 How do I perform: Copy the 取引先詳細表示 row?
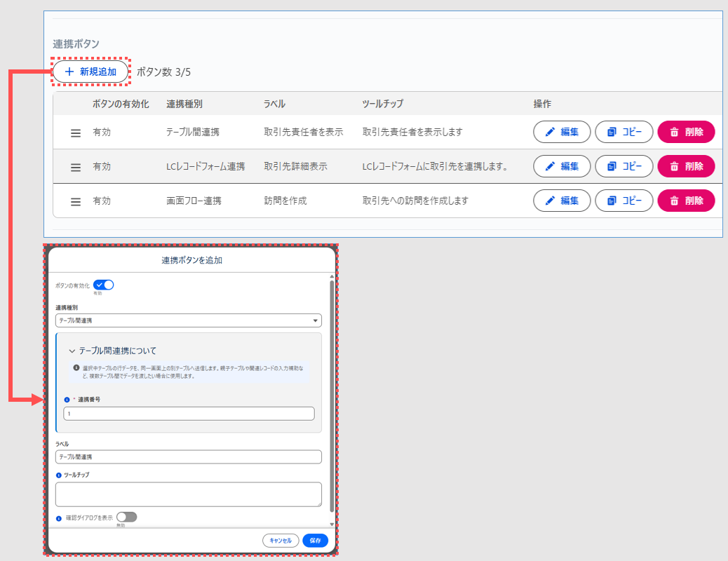point(624,166)
